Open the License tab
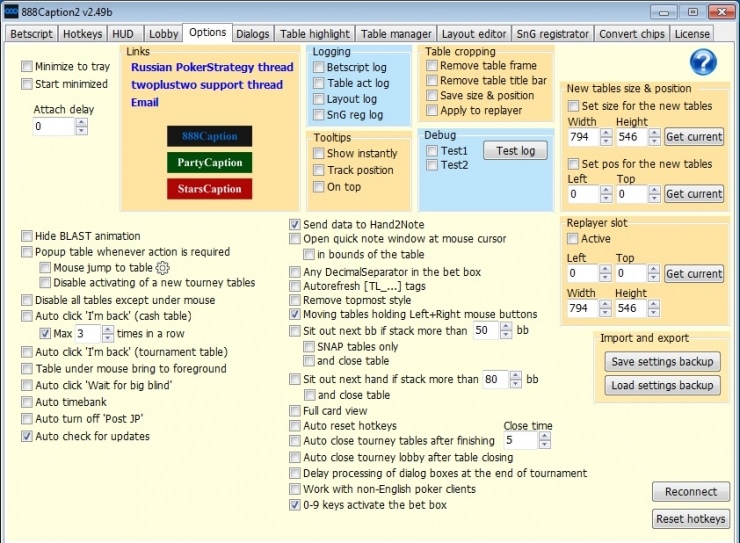The height and width of the screenshot is (543, 740). (x=692, y=34)
